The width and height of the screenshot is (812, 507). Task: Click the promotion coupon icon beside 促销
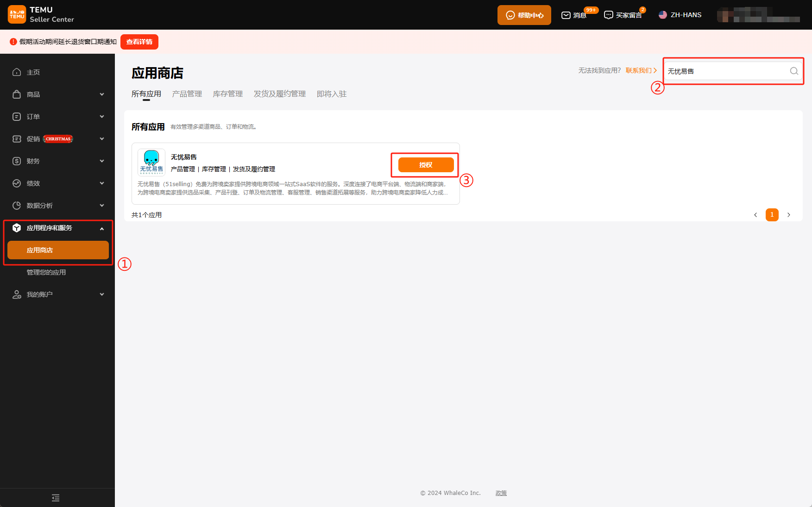(17, 139)
